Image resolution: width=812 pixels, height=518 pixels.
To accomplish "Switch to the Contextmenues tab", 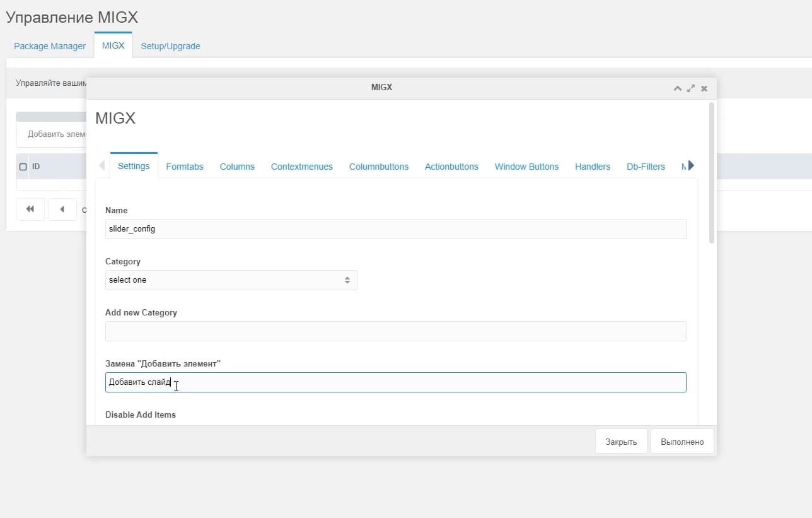I will 302,167.
